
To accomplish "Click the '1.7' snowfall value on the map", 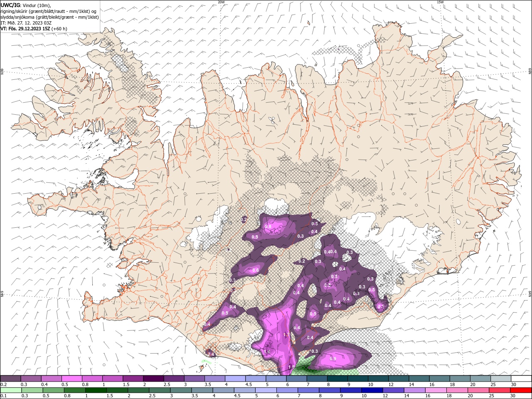I will pos(286,335).
